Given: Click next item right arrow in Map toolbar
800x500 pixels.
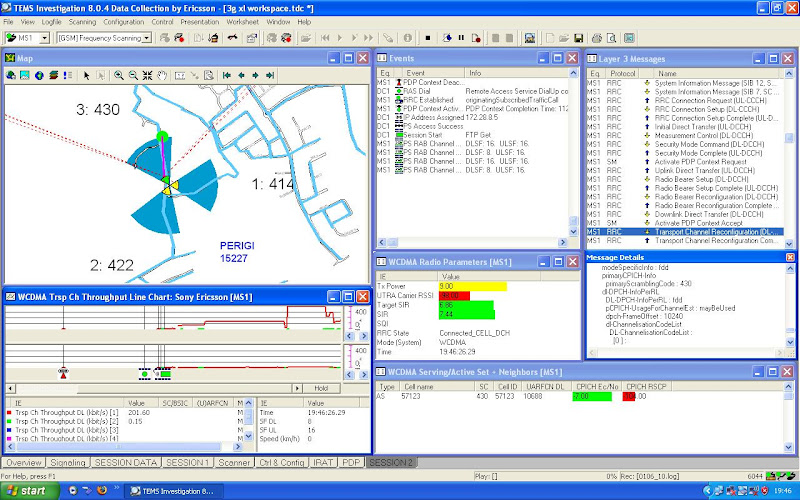Looking at the screenshot, I should pos(255,76).
